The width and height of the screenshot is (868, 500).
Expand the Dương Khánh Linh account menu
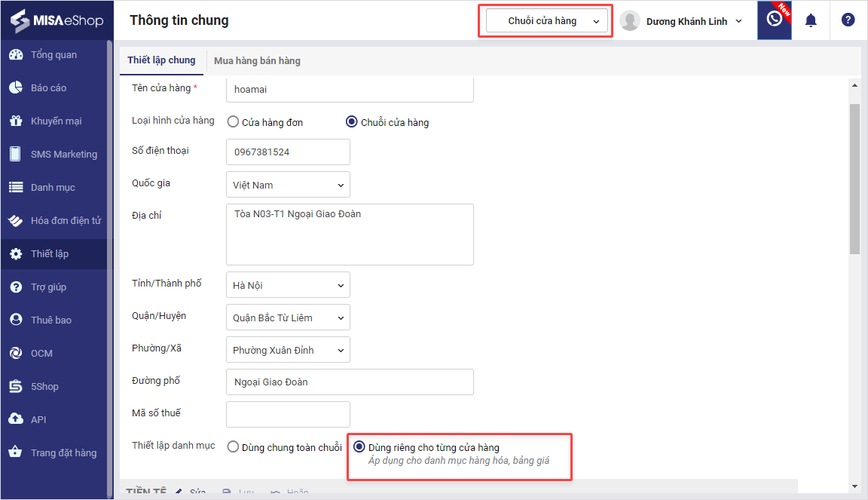coord(695,21)
